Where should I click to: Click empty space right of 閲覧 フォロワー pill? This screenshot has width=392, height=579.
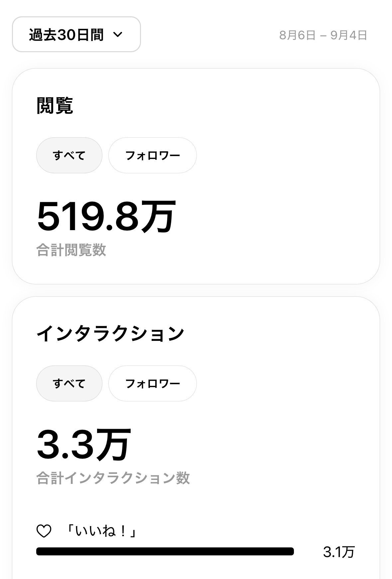(x=283, y=155)
